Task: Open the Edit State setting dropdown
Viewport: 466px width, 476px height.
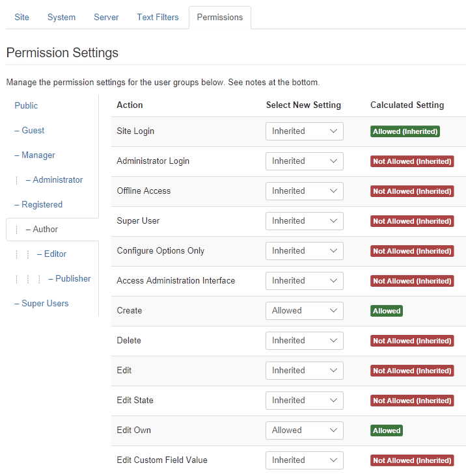Action: click(305, 401)
